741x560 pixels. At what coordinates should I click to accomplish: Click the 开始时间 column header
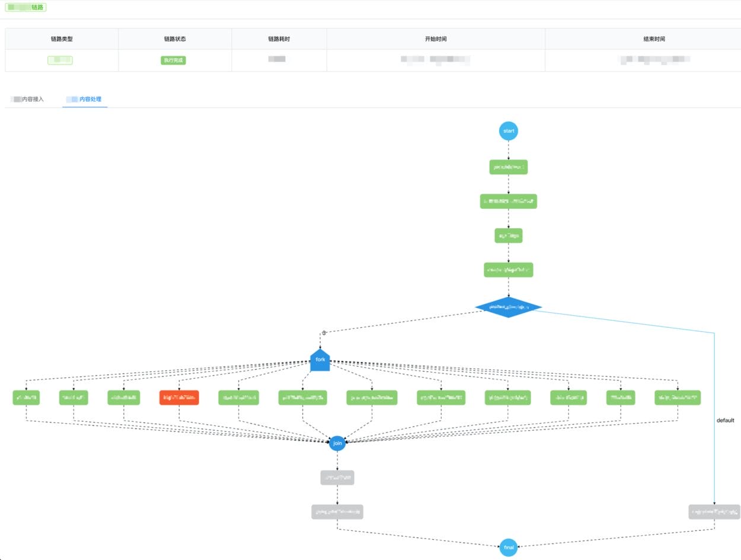(436, 39)
